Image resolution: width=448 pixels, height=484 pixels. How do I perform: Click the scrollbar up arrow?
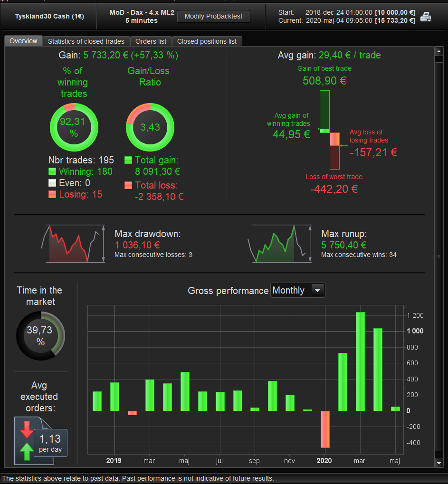tap(439, 51)
